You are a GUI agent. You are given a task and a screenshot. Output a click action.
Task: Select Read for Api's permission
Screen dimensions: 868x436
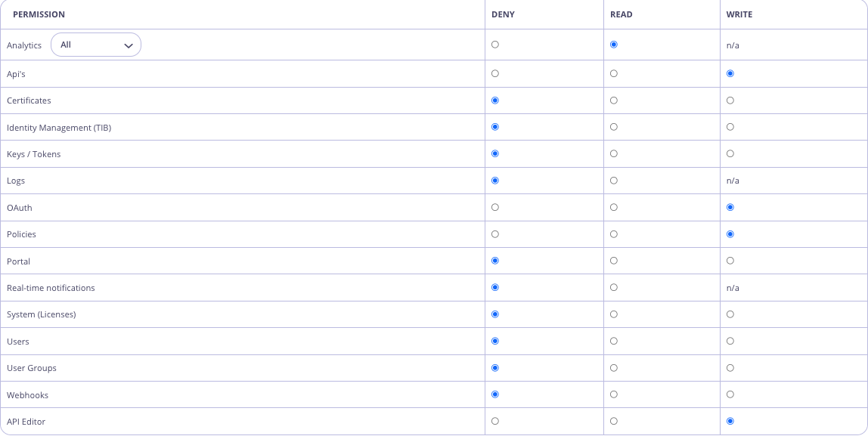pyautogui.click(x=613, y=74)
